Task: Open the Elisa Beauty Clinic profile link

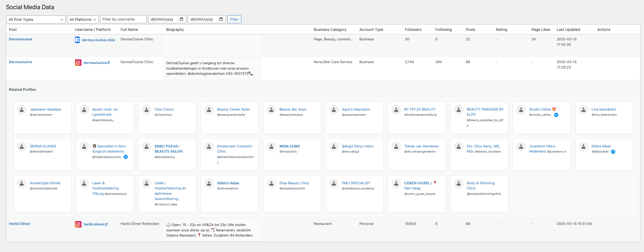Action: tap(294, 183)
